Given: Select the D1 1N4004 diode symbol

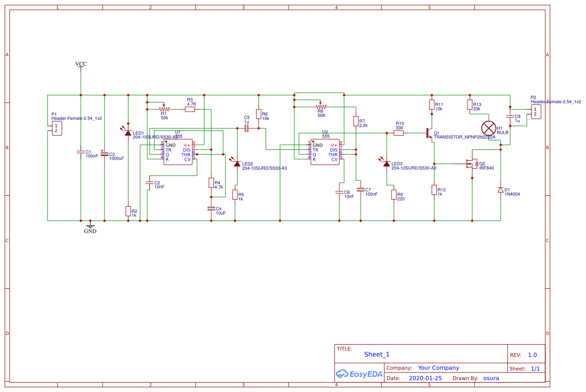Looking at the screenshot, I should 500,190.
